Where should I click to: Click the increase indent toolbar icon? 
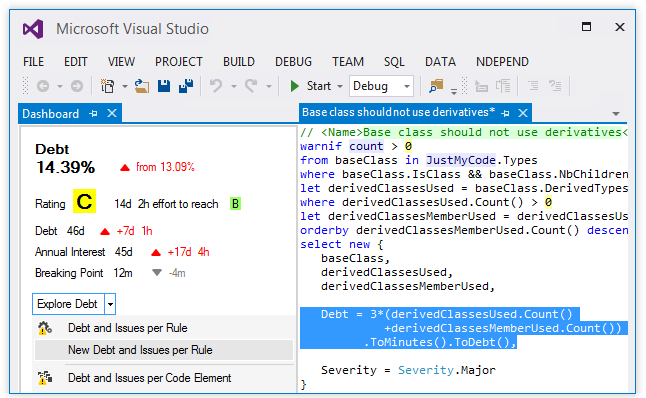click(x=503, y=86)
